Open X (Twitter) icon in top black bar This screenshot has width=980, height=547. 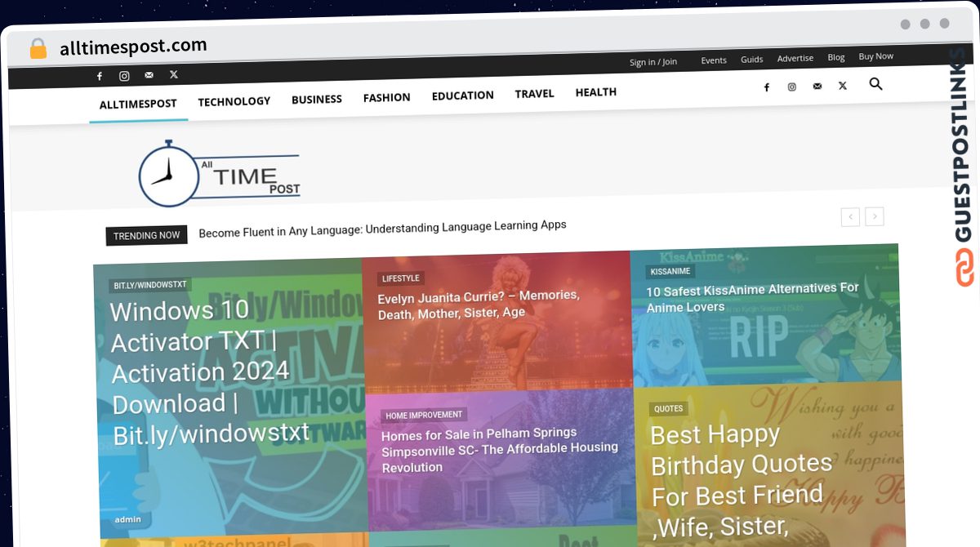tap(174, 74)
